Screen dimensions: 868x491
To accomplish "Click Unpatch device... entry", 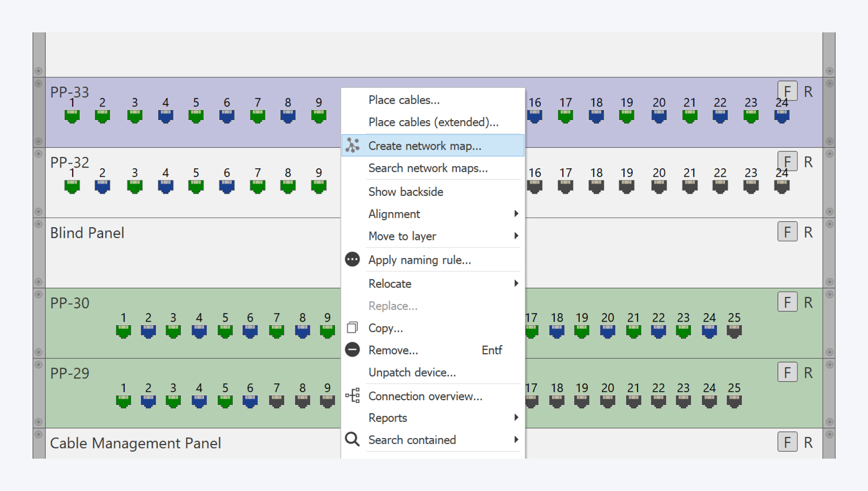I will (x=412, y=372).
